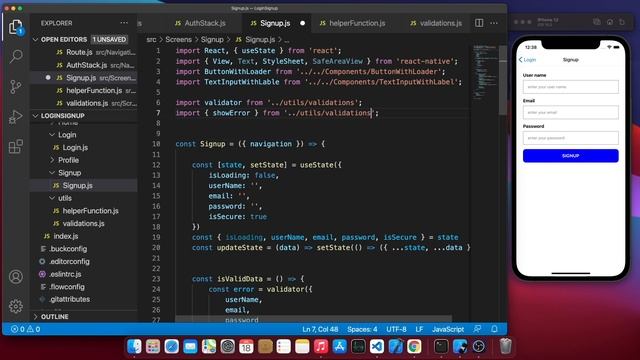Open Safari from the Dock
The image size is (640, 360).
171,347
